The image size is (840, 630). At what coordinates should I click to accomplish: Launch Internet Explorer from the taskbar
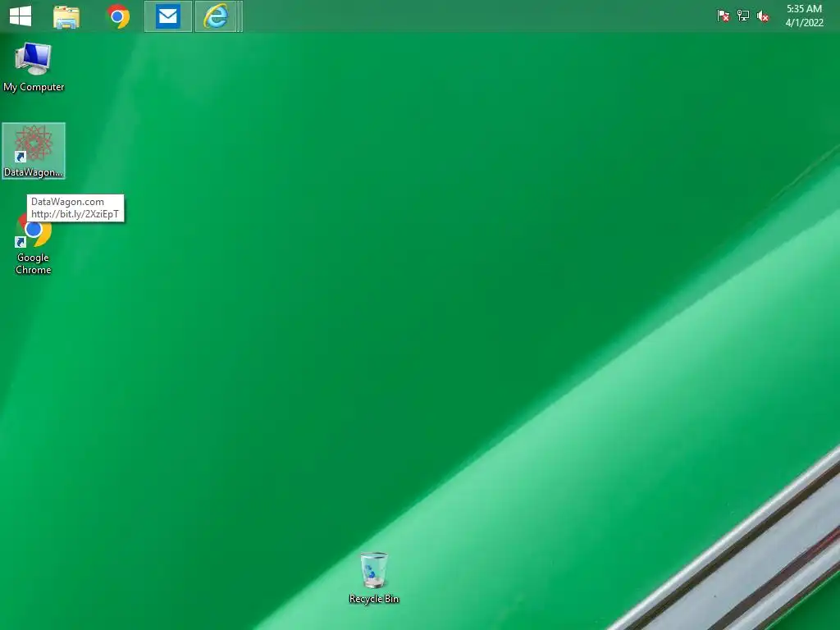click(x=217, y=16)
